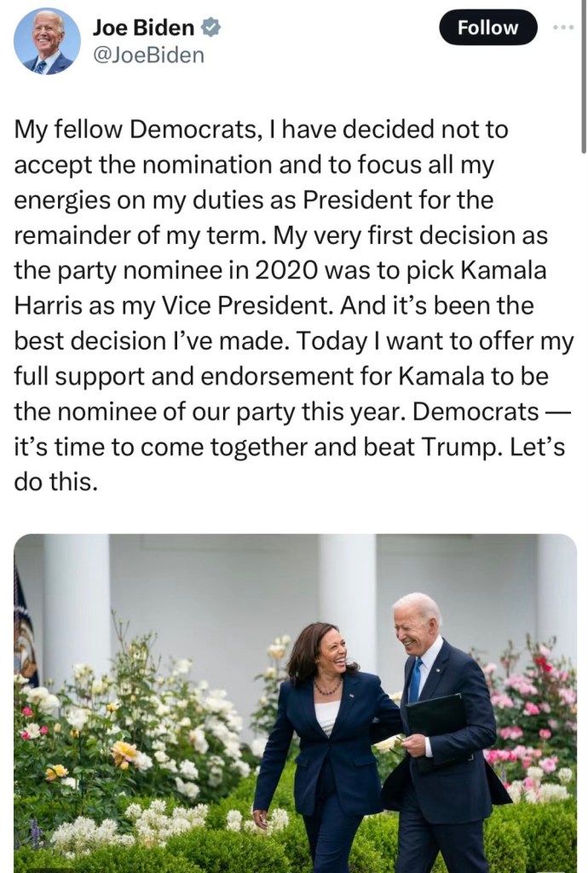This screenshot has height=873, width=588.
Task: Click the man holding a folder in the photo
Action: point(443,725)
